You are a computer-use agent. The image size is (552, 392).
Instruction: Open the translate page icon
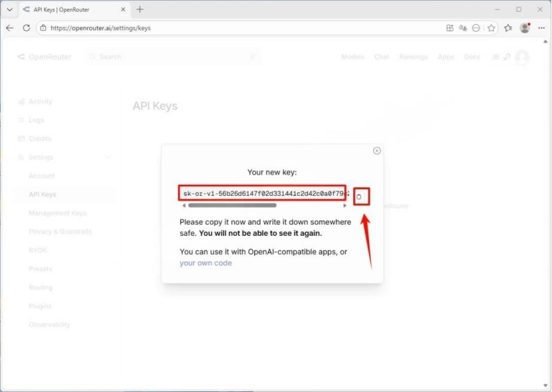463,28
